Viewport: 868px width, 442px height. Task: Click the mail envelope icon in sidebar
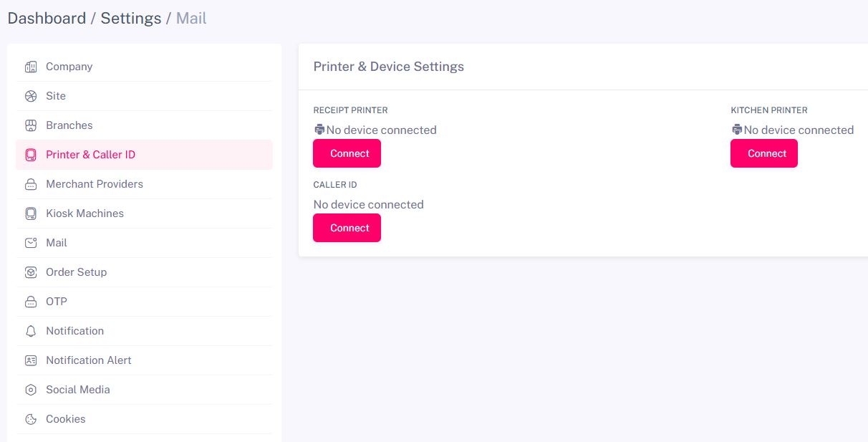[x=30, y=242]
